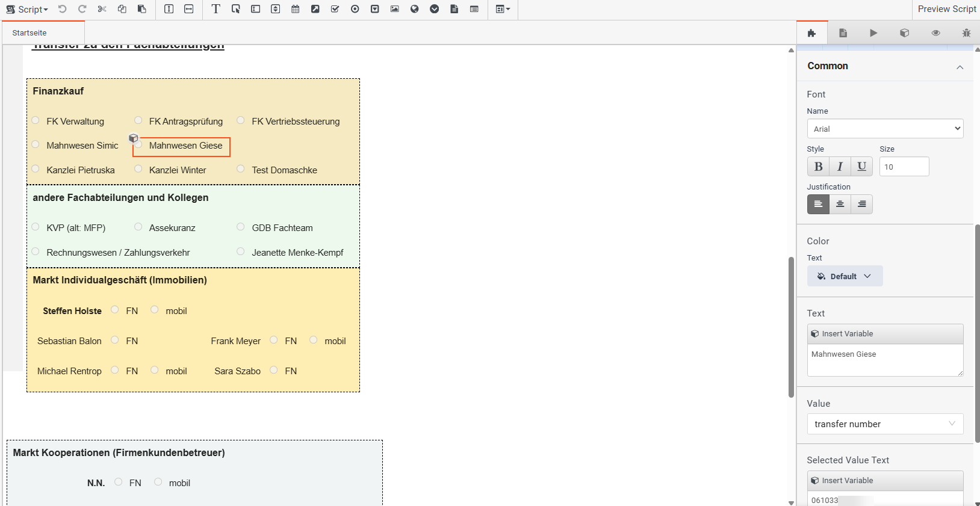Add a checkbox element from toolbar

tap(335, 9)
